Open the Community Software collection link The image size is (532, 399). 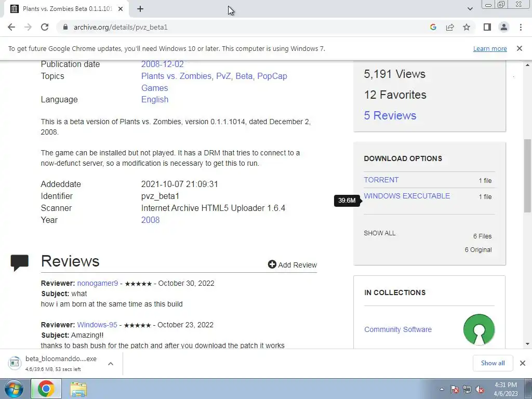click(397, 329)
